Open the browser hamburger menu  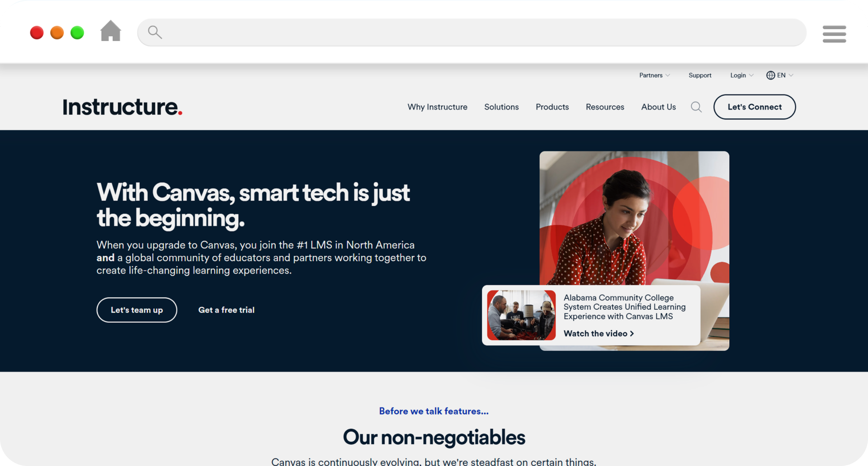834,34
